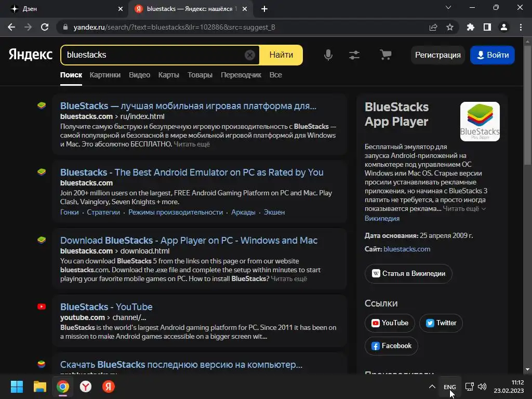Screen dimensions: 532x399
Task: Start voice search with microphone icon
Action: click(328, 55)
